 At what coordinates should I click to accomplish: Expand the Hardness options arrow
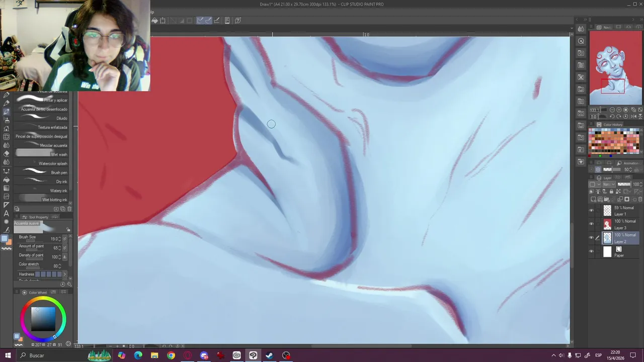[64, 274]
